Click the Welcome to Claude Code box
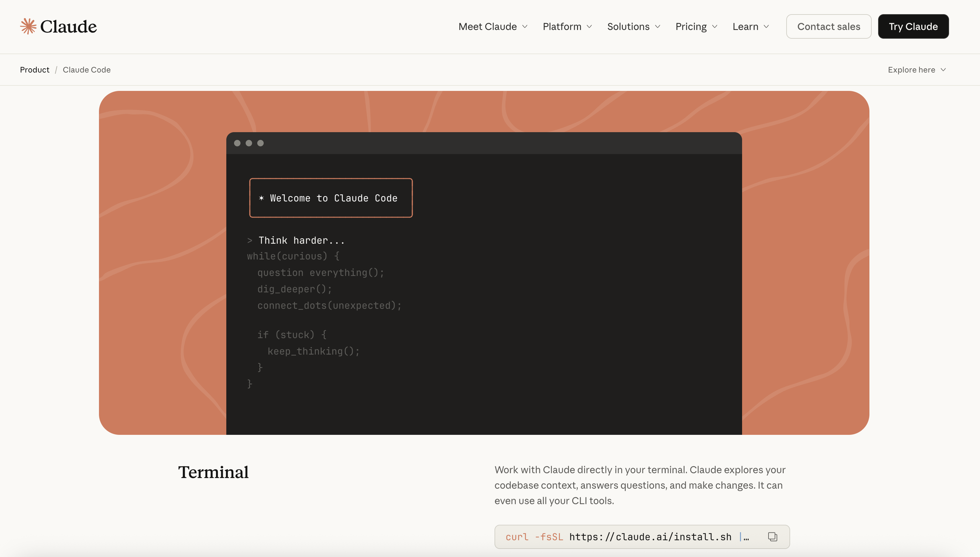Image resolution: width=980 pixels, height=557 pixels. tap(331, 198)
